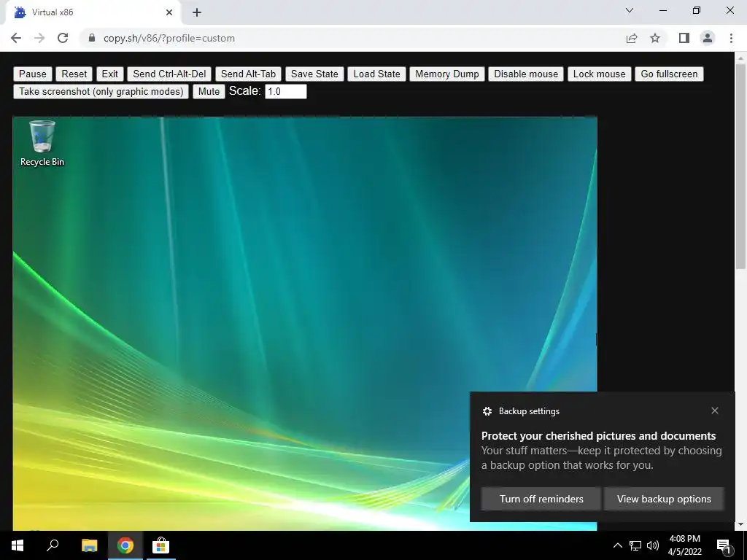Image resolution: width=747 pixels, height=560 pixels.
Task: Pause the emulator
Action: coord(32,74)
